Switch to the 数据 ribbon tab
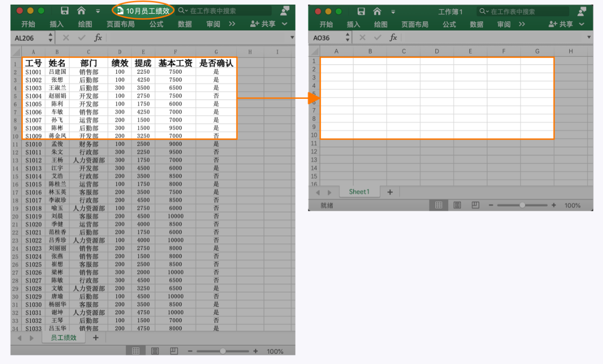 [184, 23]
